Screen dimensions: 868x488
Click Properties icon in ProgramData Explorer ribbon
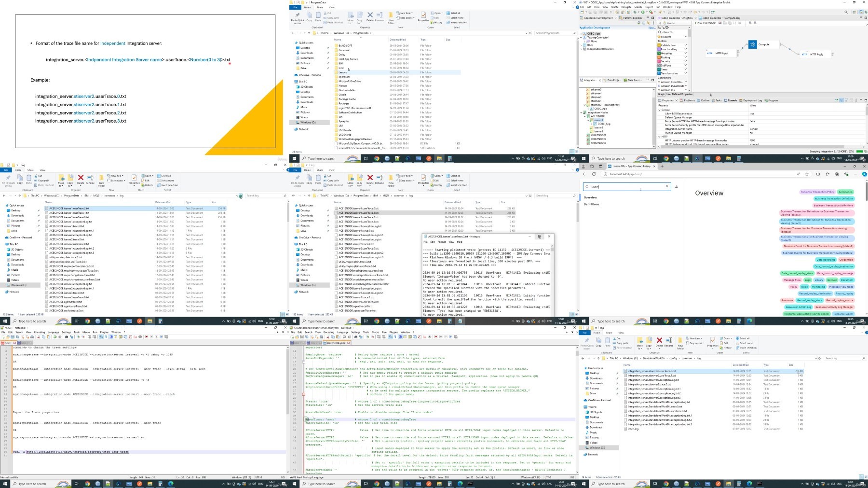[423, 17]
